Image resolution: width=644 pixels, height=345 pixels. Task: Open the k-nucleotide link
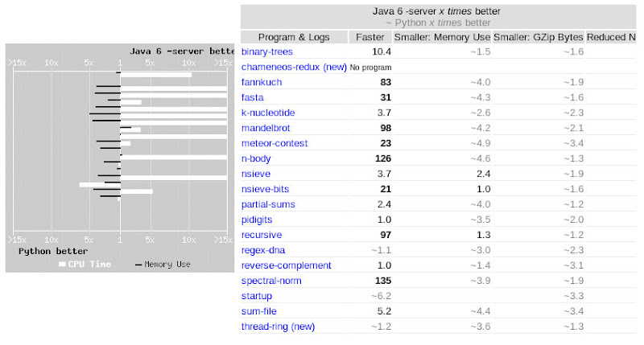pyautogui.click(x=268, y=113)
